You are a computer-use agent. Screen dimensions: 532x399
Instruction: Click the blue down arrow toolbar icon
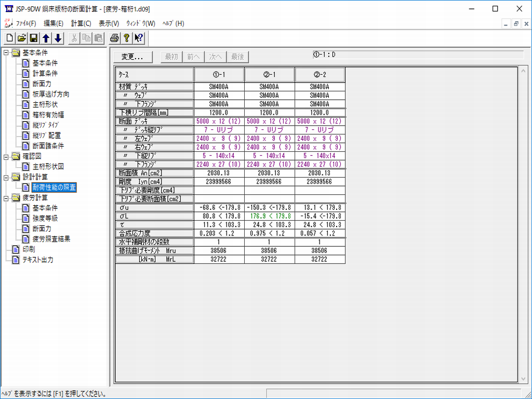tap(58, 38)
